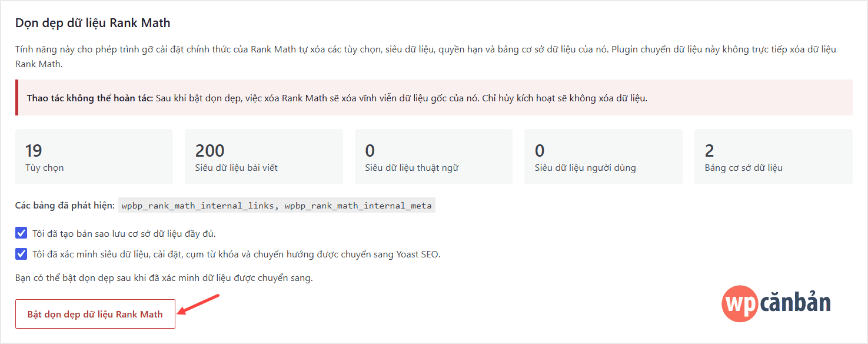Toggle 'Tôi đã xác minh siêu dữ liệu' checkbox
The width and height of the screenshot is (868, 344).
click(x=21, y=254)
